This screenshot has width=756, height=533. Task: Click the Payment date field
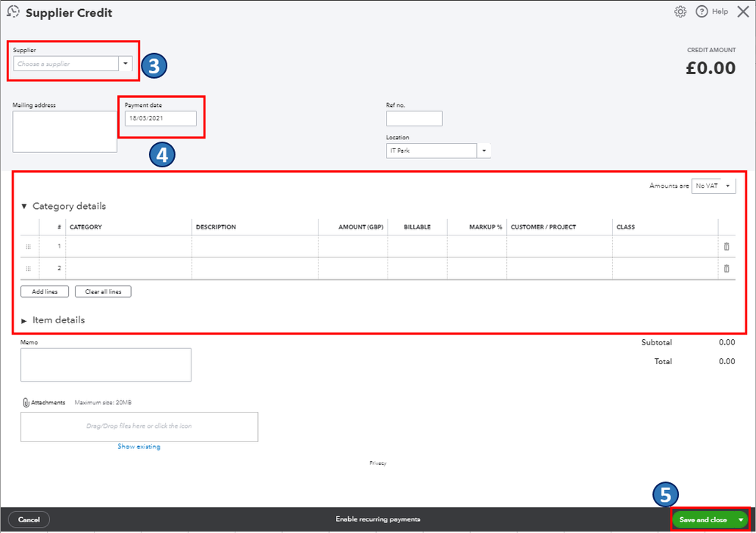[160, 118]
